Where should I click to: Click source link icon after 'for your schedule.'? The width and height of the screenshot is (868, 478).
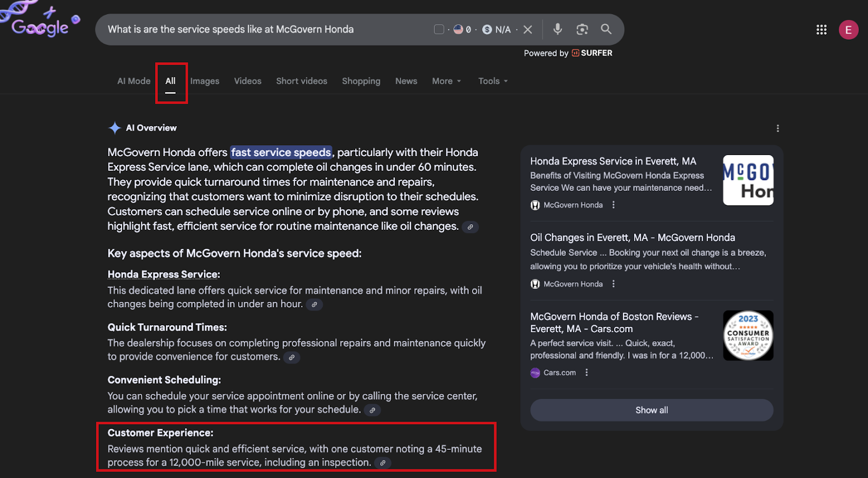coord(372,410)
